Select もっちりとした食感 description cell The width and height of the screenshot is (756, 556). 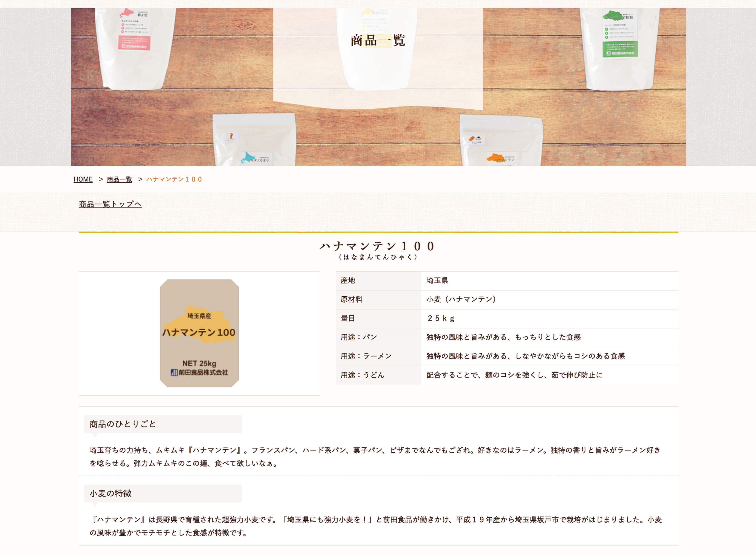pyautogui.click(x=549, y=337)
